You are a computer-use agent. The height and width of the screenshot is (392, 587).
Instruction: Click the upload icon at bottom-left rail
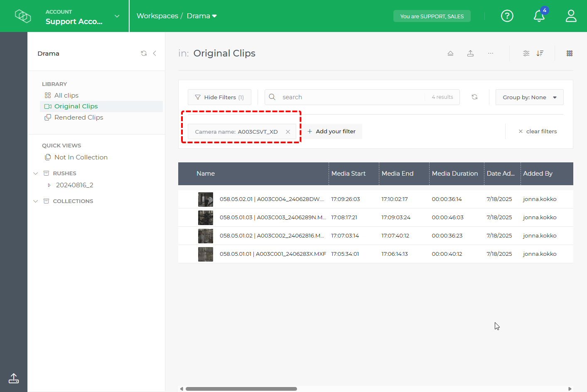pyautogui.click(x=14, y=378)
